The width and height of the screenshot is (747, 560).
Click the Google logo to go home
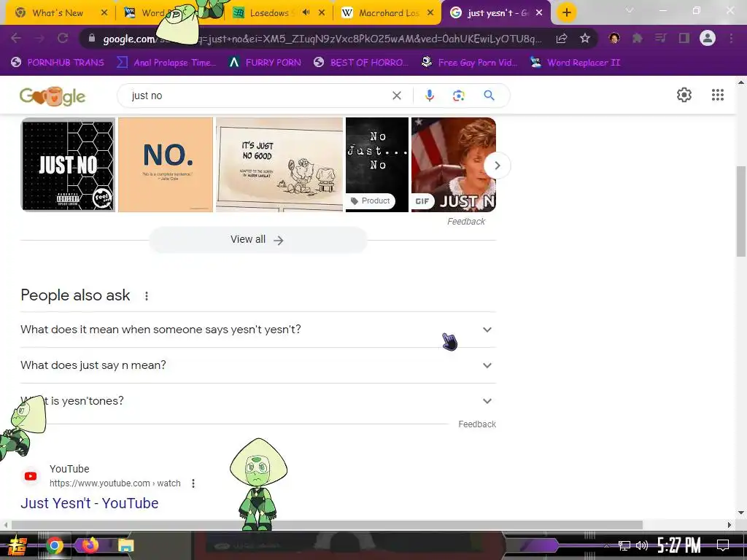(x=53, y=97)
